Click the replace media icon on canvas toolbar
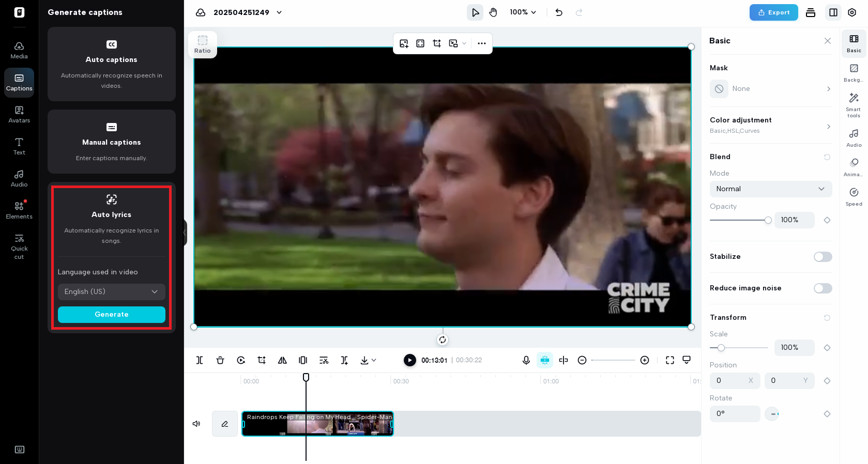 click(x=453, y=43)
